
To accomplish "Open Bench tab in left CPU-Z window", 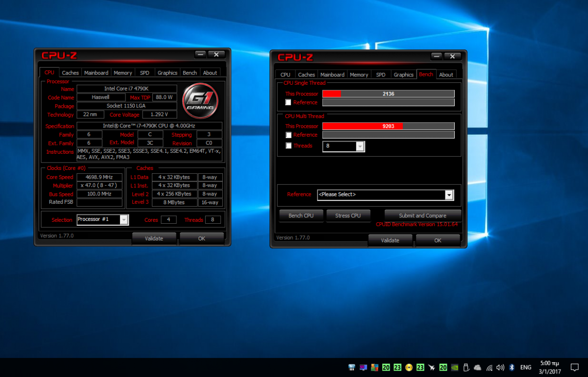I will (190, 72).
